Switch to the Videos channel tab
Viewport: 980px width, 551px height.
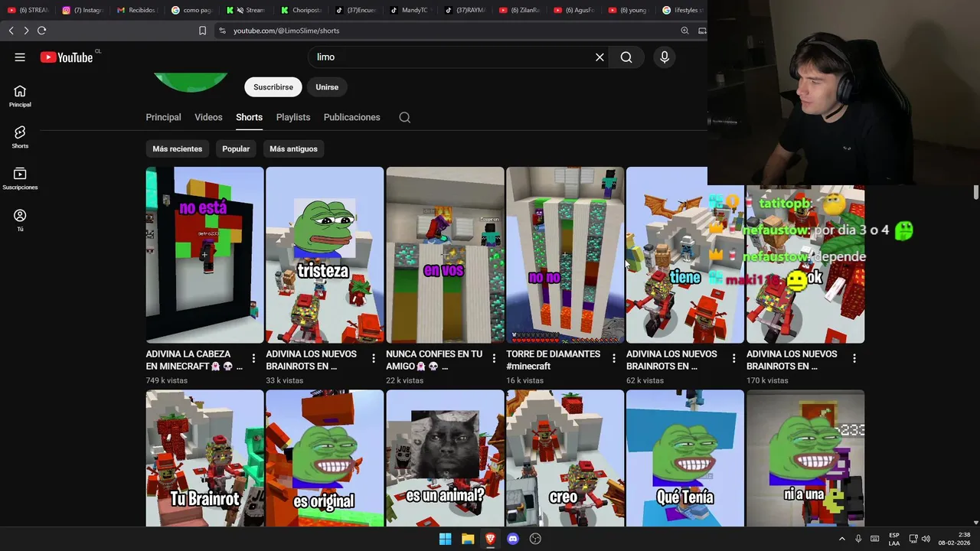point(208,117)
